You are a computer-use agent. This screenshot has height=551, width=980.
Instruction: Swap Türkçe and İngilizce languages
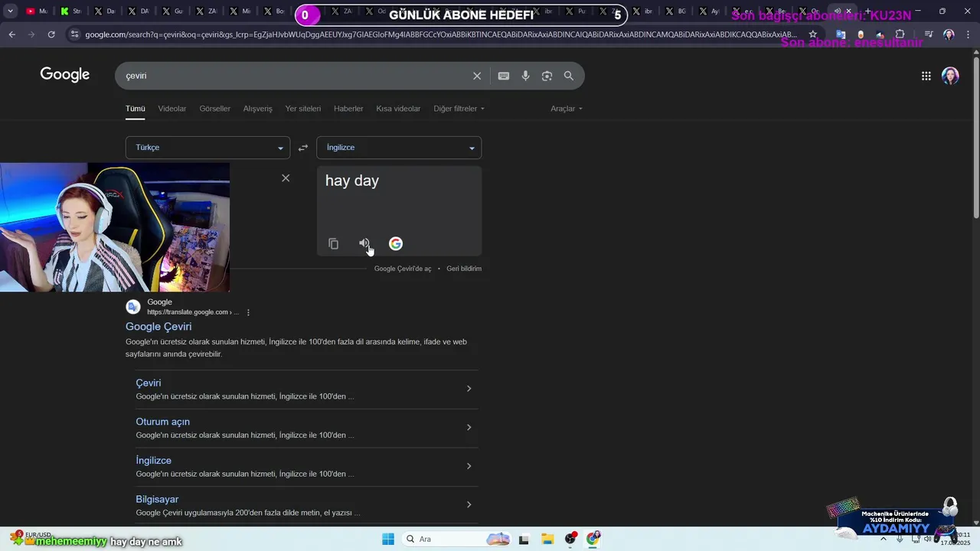click(x=303, y=148)
